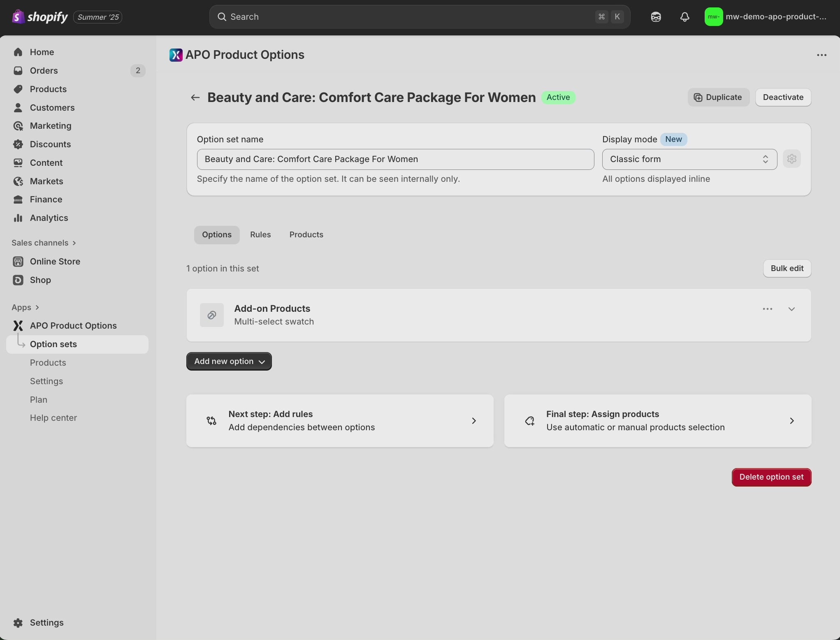Expand the Apps section
This screenshot has height=640, width=840.
coord(26,307)
